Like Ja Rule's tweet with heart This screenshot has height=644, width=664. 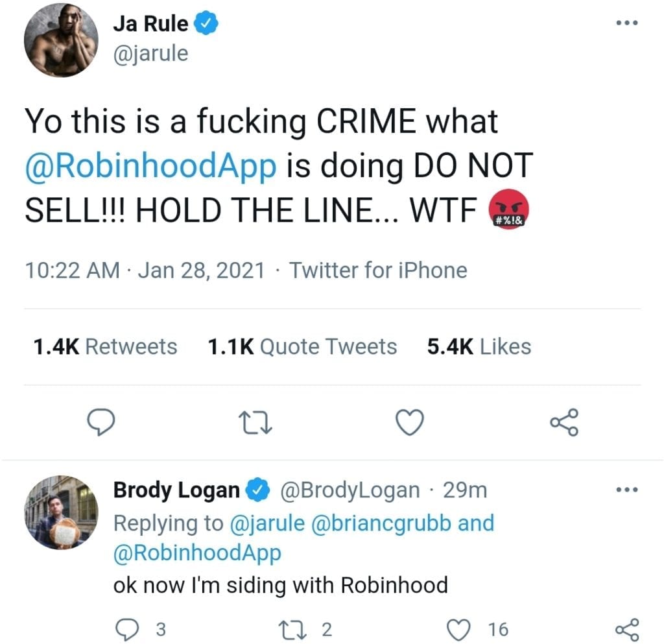[x=410, y=422]
